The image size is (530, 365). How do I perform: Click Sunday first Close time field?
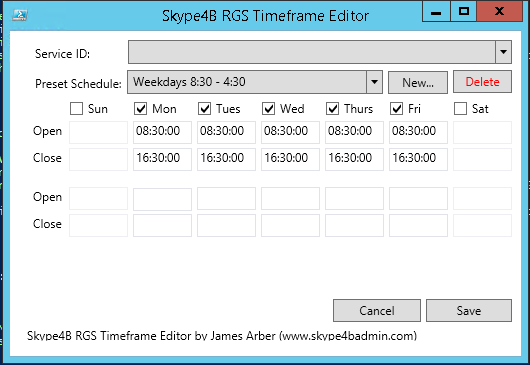point(98,159)
